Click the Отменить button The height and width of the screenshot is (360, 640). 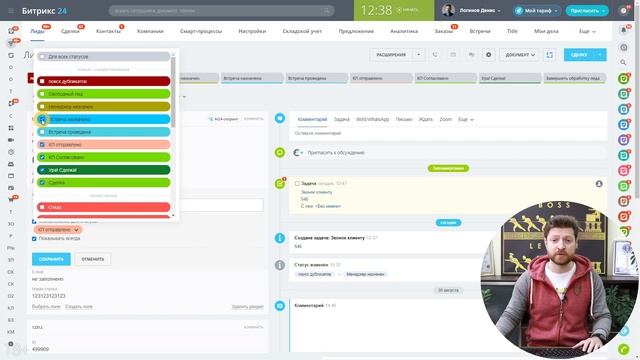tap(93, 259)
